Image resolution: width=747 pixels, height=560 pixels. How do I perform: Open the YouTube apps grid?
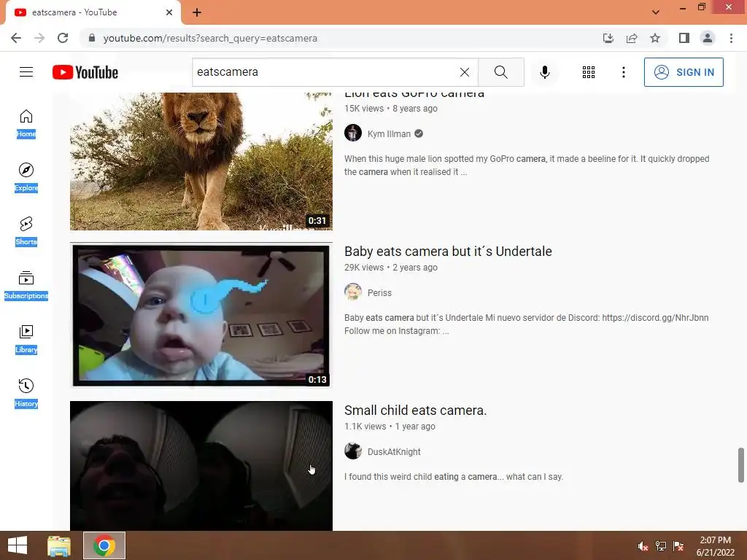[x=589, y=72]
